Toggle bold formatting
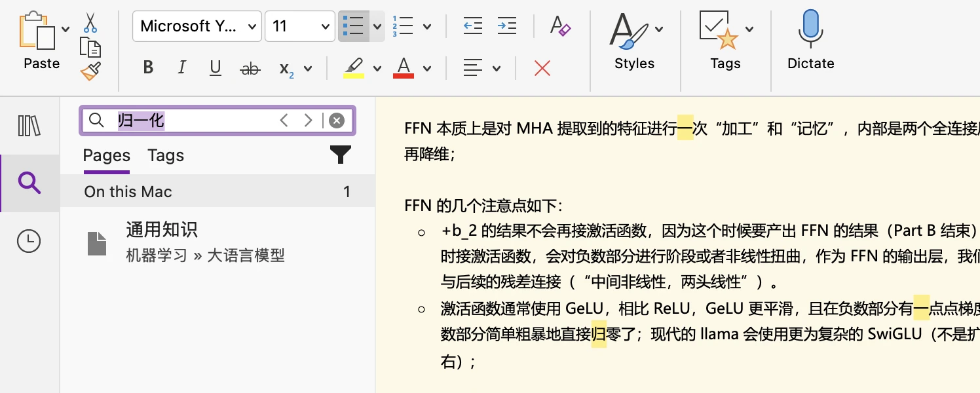 [148, 67]
